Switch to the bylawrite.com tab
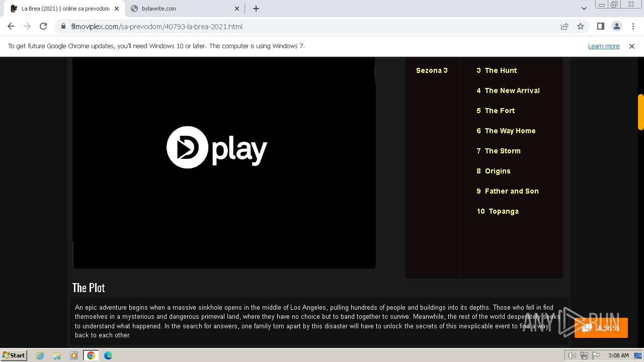Viewport: 644px width, 362px height. click(184, 9)
